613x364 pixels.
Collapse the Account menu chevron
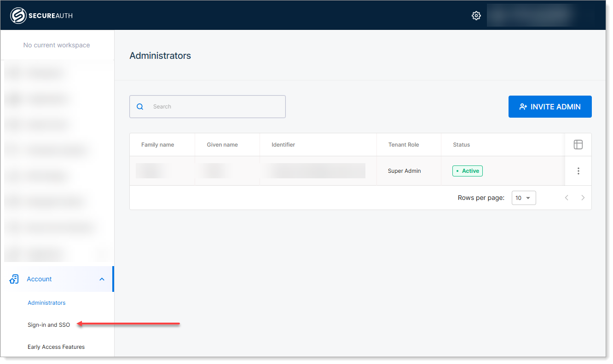tap(102, 279)
